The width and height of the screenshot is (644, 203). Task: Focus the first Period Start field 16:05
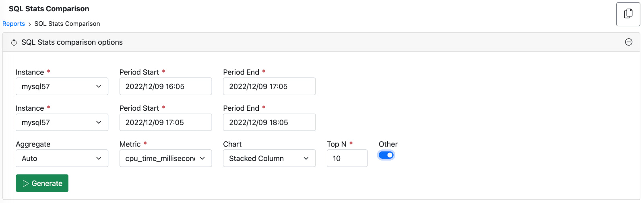(x=165, y=86)
